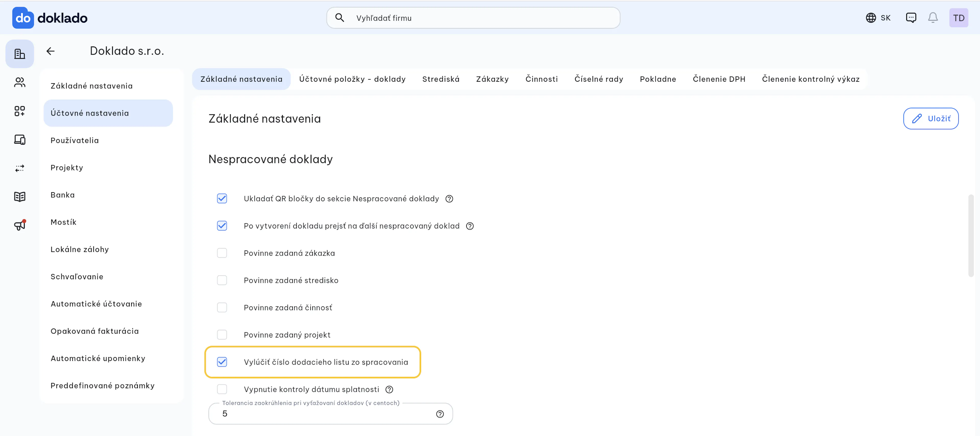This screenshot has height=436, width=980.
Task: Click the Doklado s.r.o. company title
Action: click(x=127, y=51)
